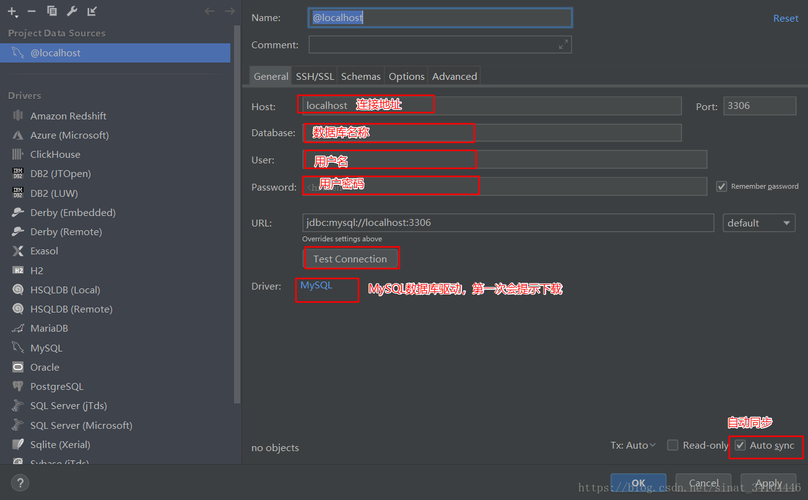Open the Schemas tab

pyautogui.click(x=360, y=76)
